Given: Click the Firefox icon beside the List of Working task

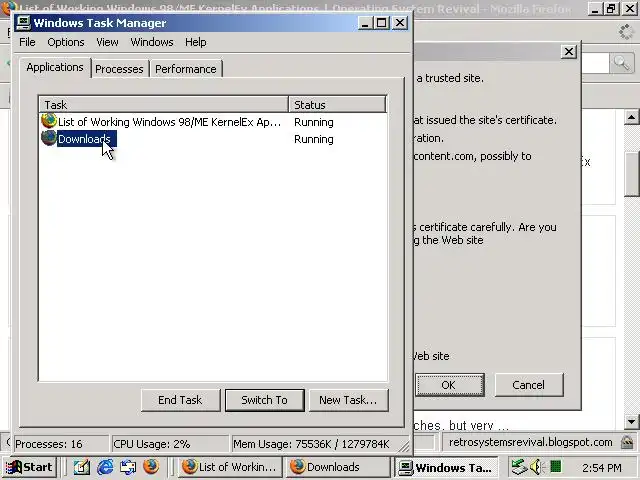Looking at the screenshot, I should (x=49, y=121).
